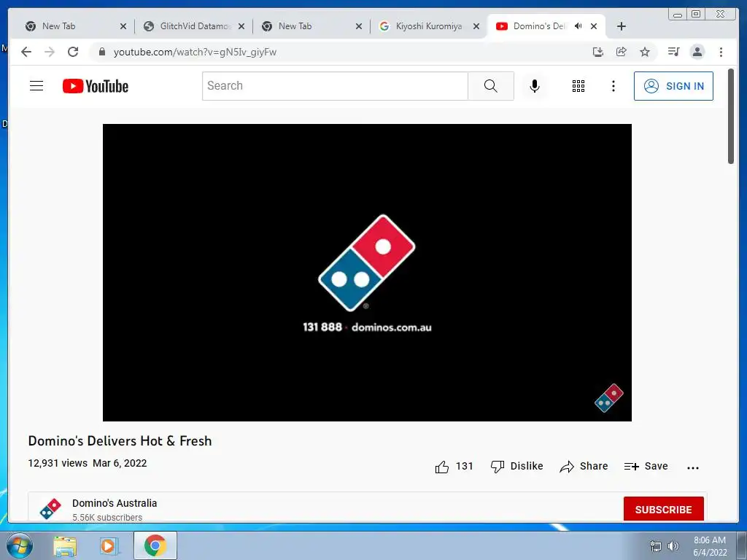The width and height of the screenshot is (747, 560).
Task: Open Chrome profile avatar button
Action: pyautogui.click(x=697, y=52)
